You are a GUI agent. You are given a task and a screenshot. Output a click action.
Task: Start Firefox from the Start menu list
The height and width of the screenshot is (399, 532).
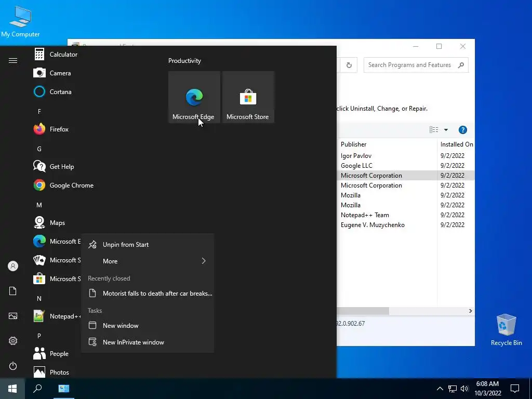pyautogui.click(x=51, y=129)
